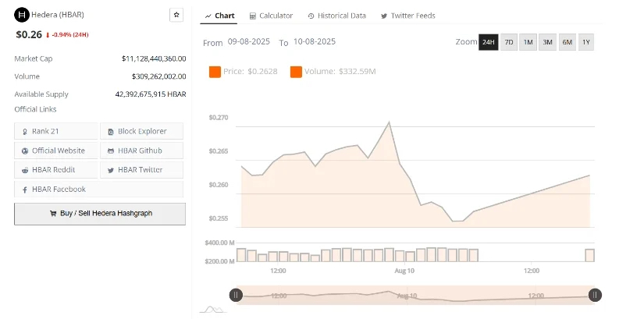Open the Historical Data tab
This screenshot has height=319, width=644.
[336, 16]
